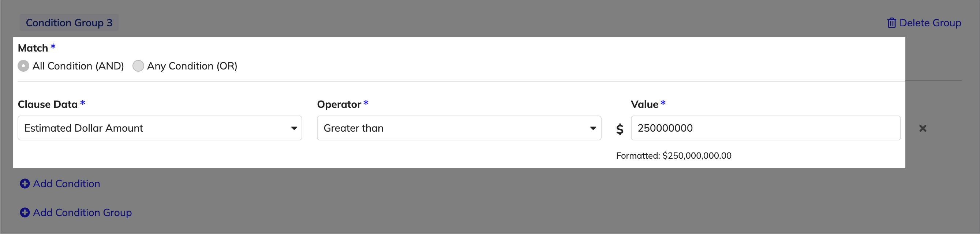The image size is (980, 234).
Task: Click the Add Condition Group link text
Action: click(x=82, y=213)
